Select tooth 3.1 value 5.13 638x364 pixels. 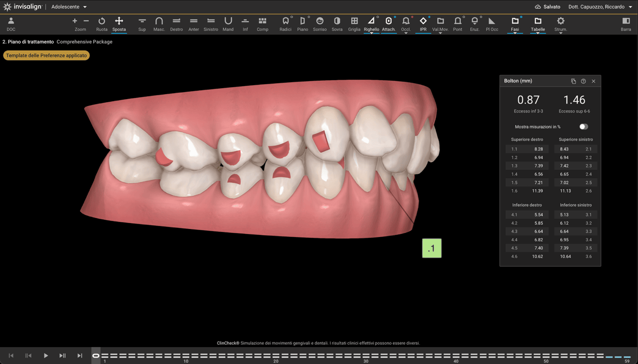(x=564, y=215)
